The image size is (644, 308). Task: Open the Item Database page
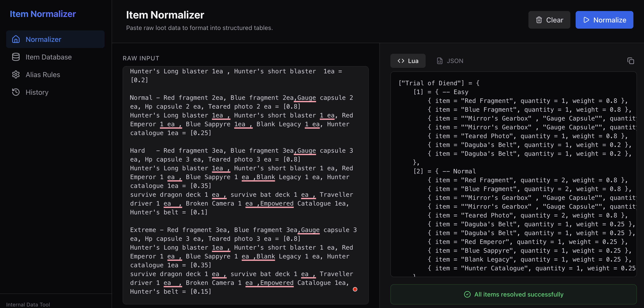49,57
